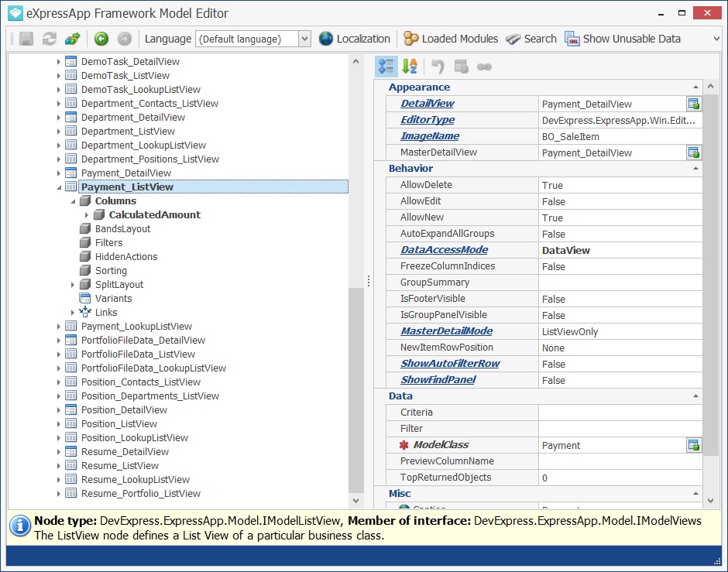Sort properties alphabetically
The height and width of the screenshot is (572, 728).
coord(410,67)
